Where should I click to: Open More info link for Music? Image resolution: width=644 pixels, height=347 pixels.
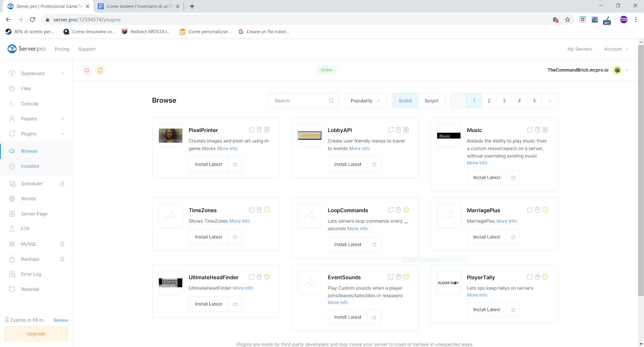[x=477, y=163]
